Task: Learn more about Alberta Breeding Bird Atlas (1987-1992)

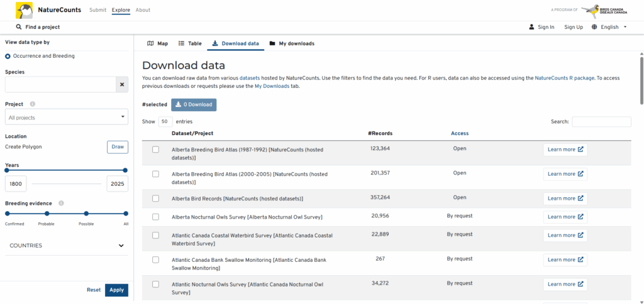Action: (x=565, y=149)
